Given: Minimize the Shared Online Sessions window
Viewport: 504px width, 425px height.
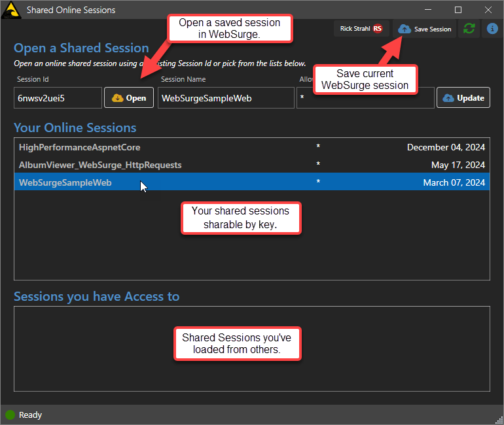Looking at the screenshot, I should click(428, 10).
